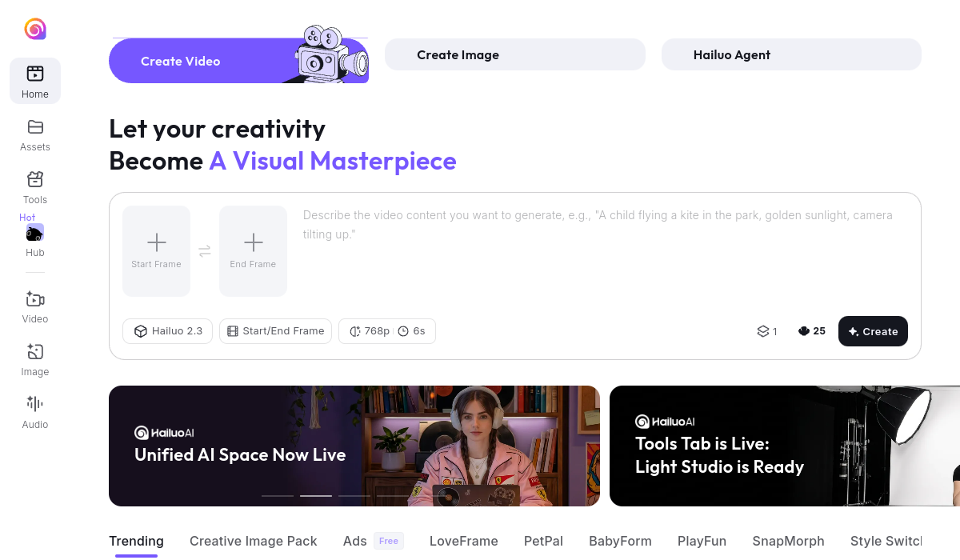960x560 pixels.
Task: Select the Trending category tab
Action: coord(136,542)
